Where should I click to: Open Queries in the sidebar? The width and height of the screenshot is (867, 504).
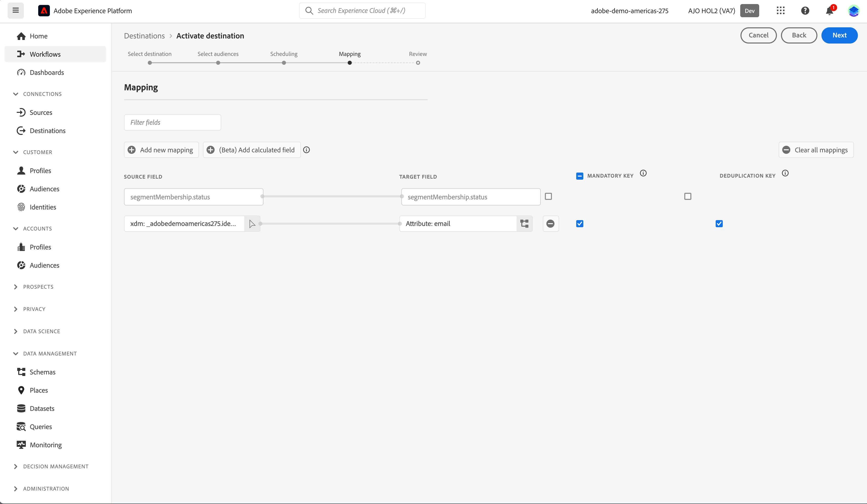tap(55, 427)
